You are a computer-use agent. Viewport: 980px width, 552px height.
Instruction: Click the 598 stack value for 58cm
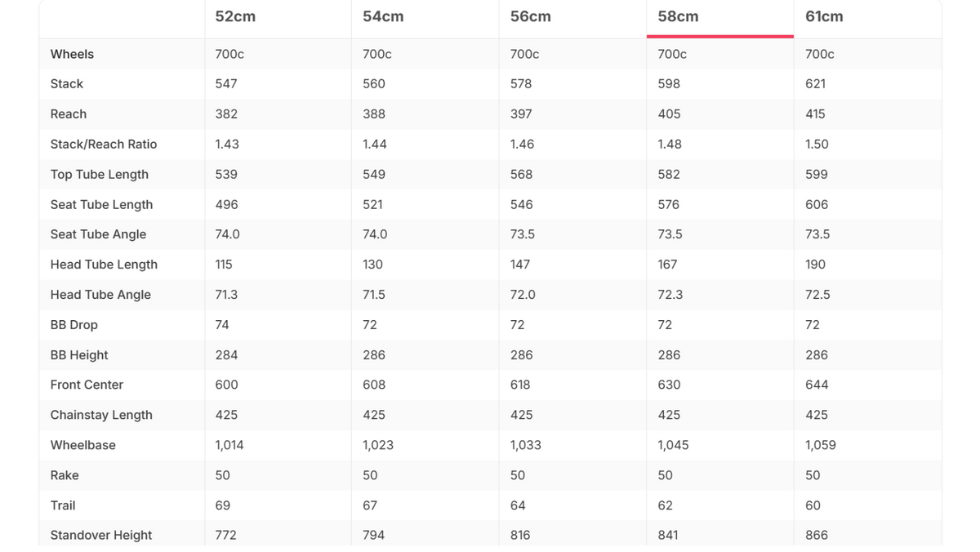coord(669,84)
